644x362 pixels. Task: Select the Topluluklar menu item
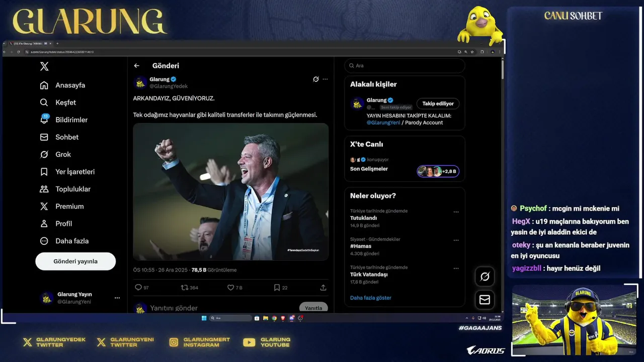[x=65, y=189]
